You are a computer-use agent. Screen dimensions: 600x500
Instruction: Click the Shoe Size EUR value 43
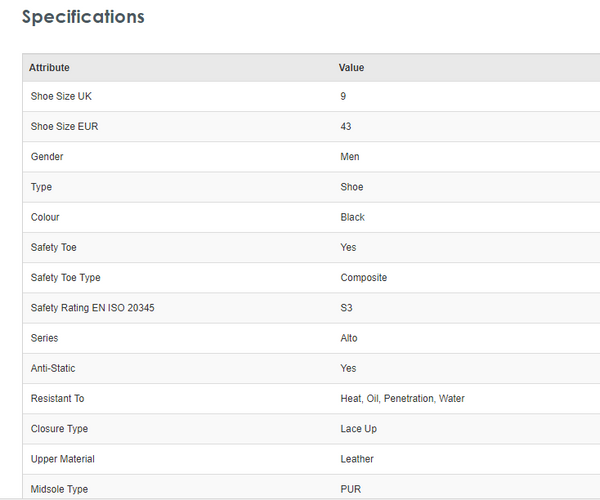point(346,127)
